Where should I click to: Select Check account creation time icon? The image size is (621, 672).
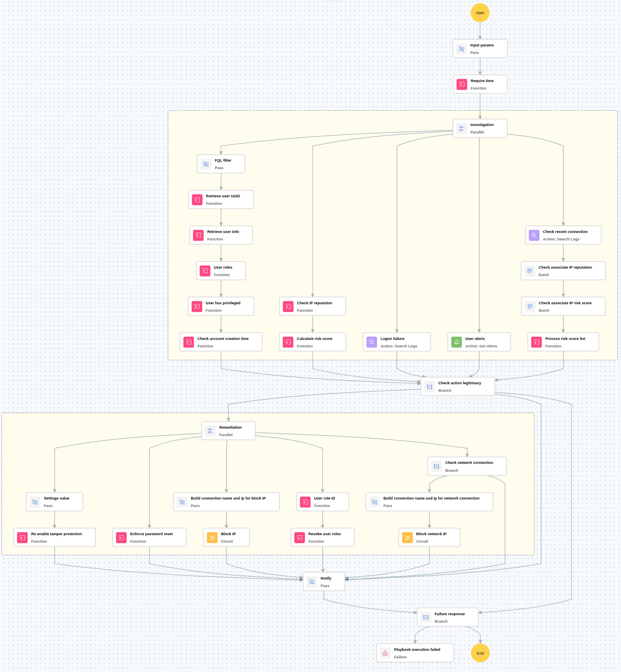tap(188, 342)
